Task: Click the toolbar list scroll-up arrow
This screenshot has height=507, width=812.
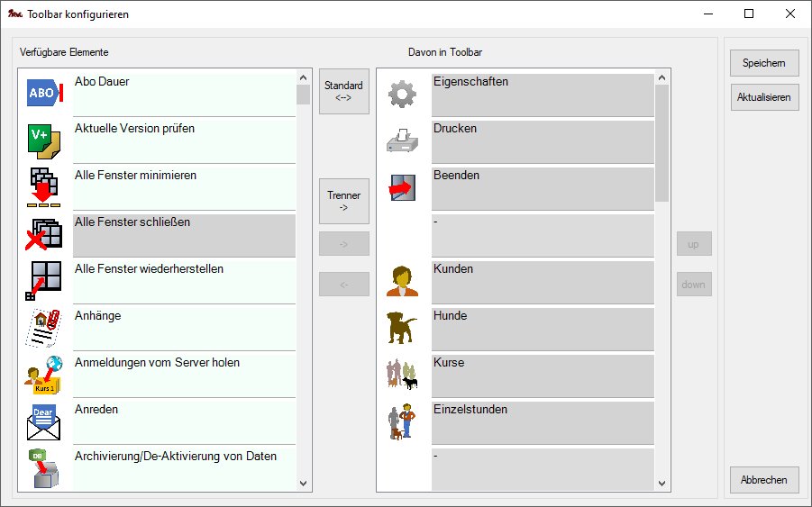Action: coord(662,77)
